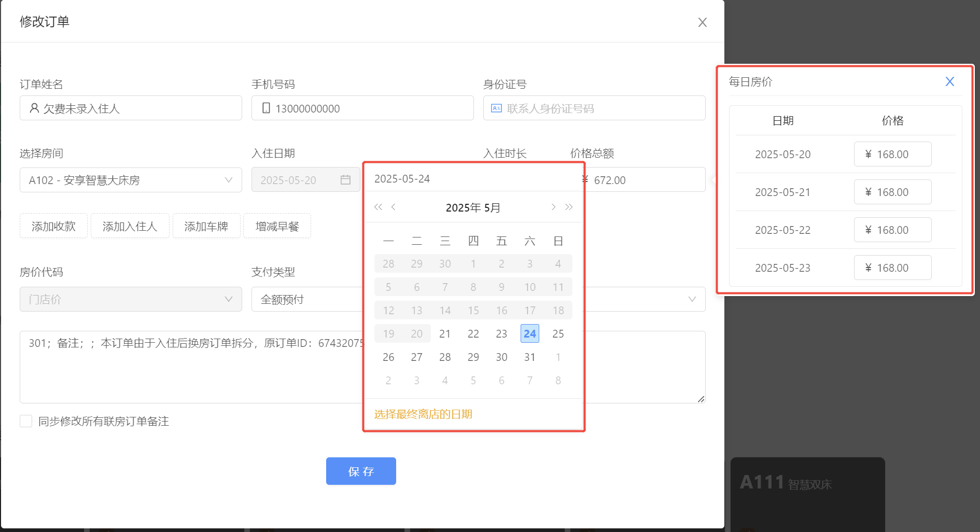
Task: Select May 25 in calendar
Action: (558, 333)
